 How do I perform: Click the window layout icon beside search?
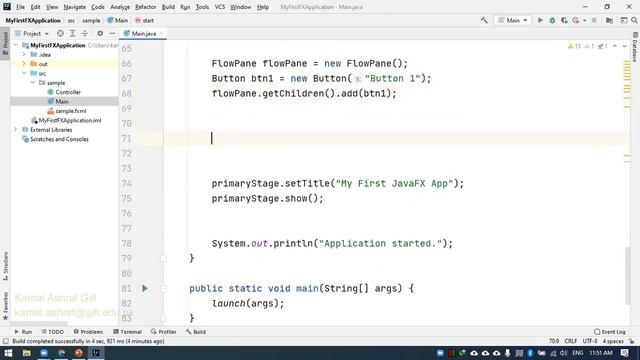click(624, 20)
